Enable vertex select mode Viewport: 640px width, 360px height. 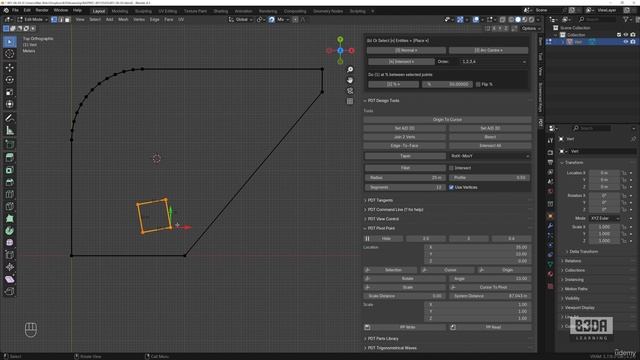(x=54, y=19)
